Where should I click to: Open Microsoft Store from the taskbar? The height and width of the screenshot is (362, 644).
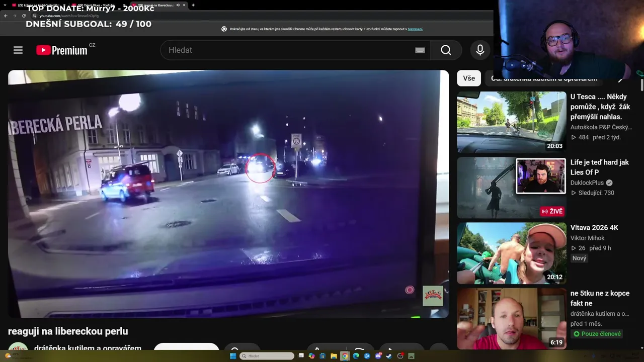pos(323,356)
